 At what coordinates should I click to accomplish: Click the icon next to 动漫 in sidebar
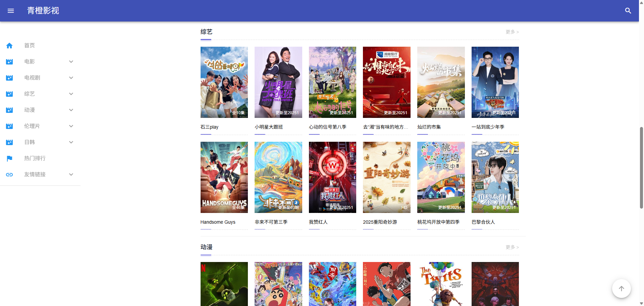(9, 110)
